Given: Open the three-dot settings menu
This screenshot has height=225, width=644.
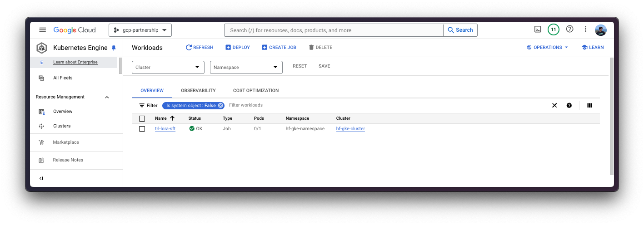Looking at the screenshot, I should 586,29.
